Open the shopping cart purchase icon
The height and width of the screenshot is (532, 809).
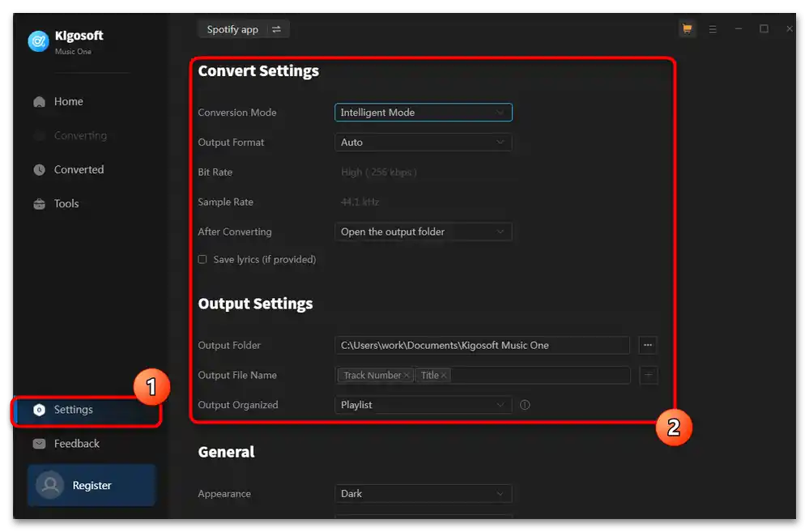687,29
